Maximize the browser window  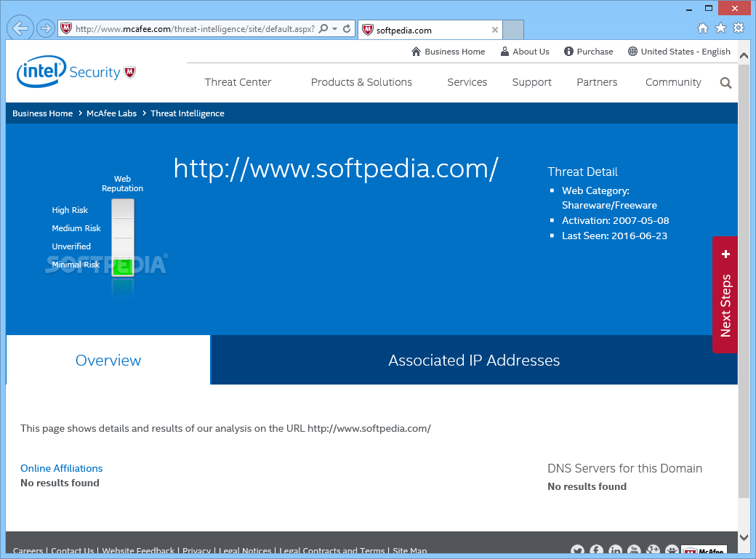708,8
